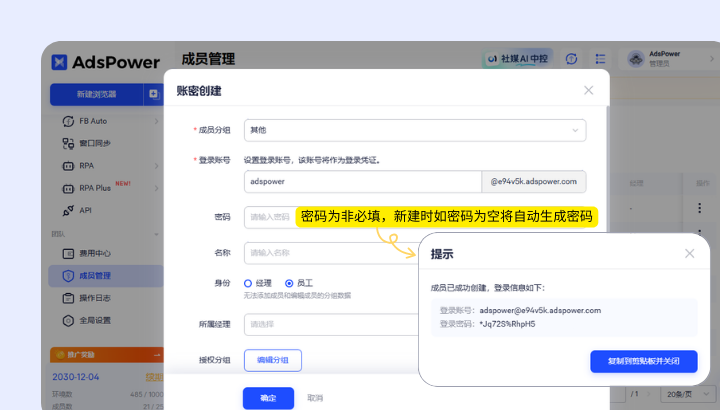This screenshot has height=410, width=720.
Task: Click the edit groups (编辑分组) button
Action: click(273, 360)
